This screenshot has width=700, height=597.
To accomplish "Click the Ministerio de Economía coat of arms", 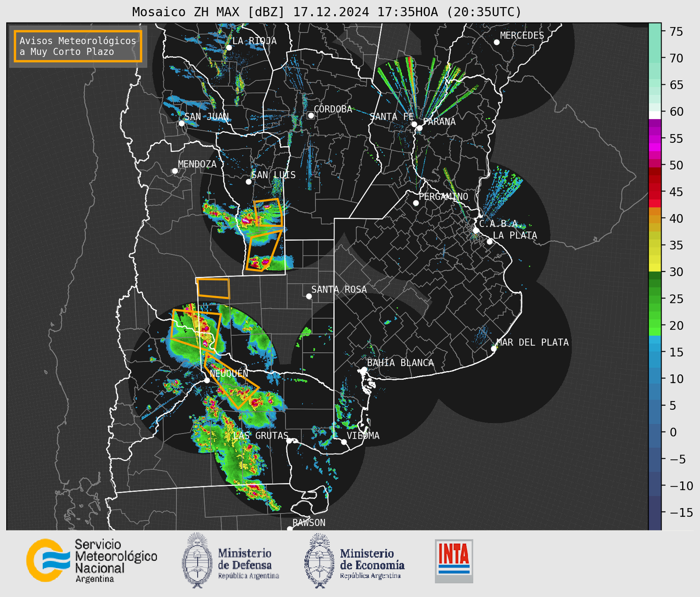I will point(320,560).
